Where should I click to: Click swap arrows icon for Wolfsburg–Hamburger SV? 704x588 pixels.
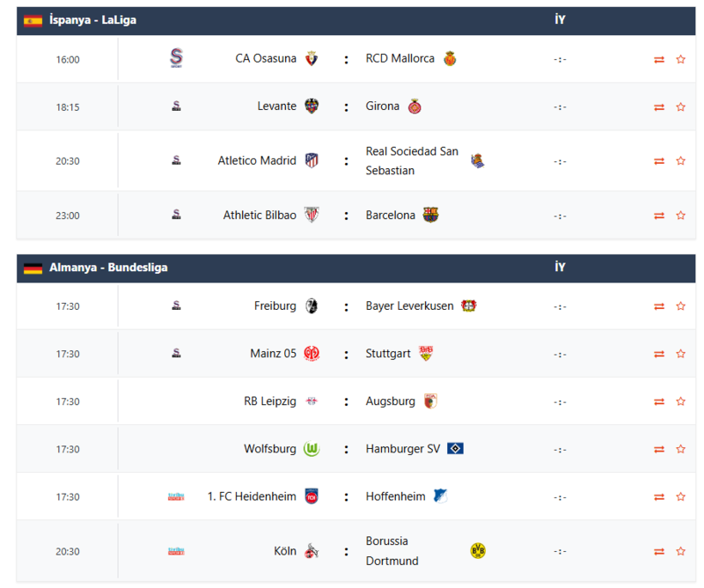click(659, 449)
